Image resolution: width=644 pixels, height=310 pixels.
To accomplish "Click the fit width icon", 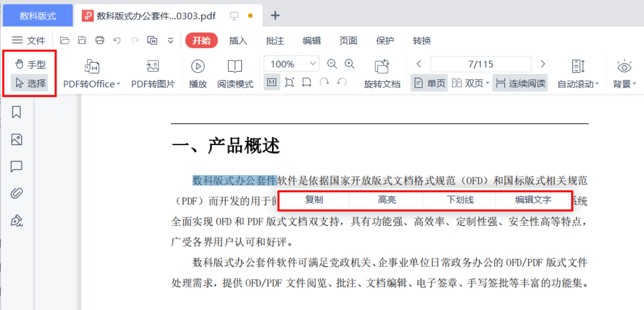I will click(x=306, y=83).
